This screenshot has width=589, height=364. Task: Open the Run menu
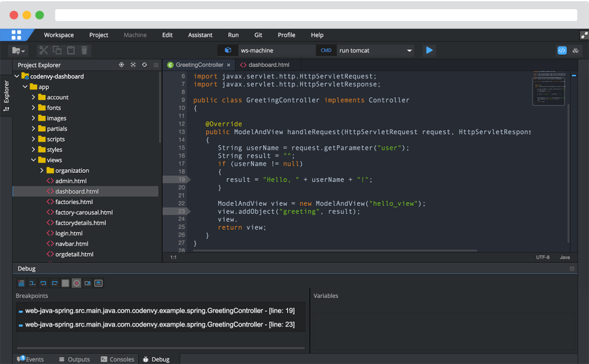point(233,35)
